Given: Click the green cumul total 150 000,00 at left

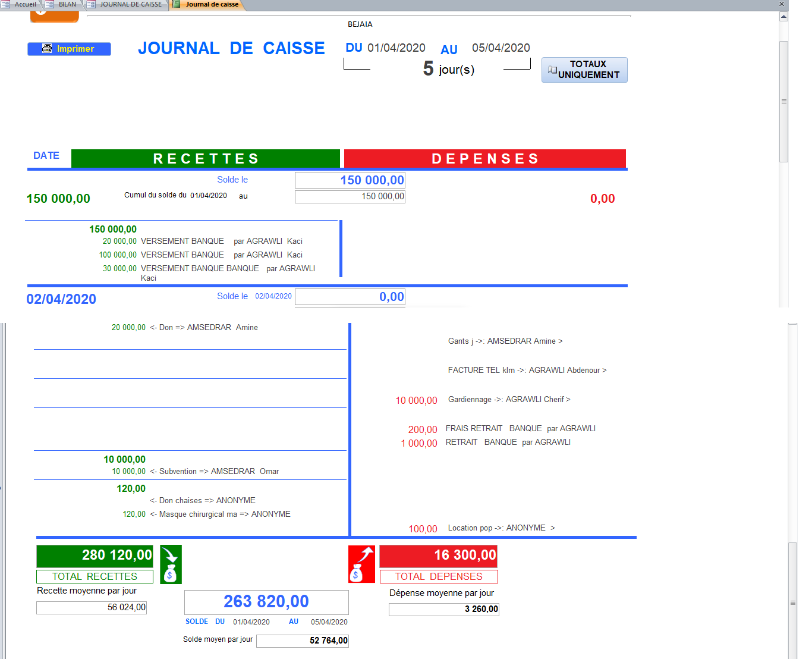Looking at the screenshot, I should pos(58,199).
